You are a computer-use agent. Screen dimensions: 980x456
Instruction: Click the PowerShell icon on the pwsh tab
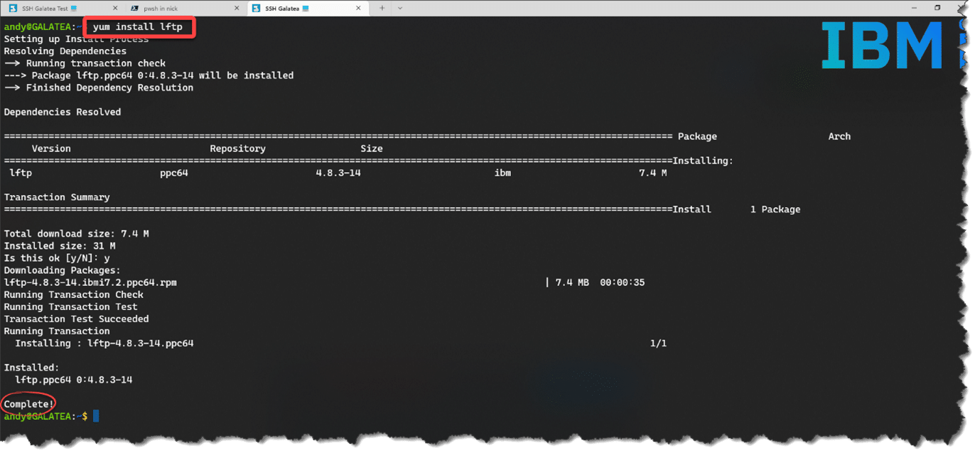(x=135, y=9)
